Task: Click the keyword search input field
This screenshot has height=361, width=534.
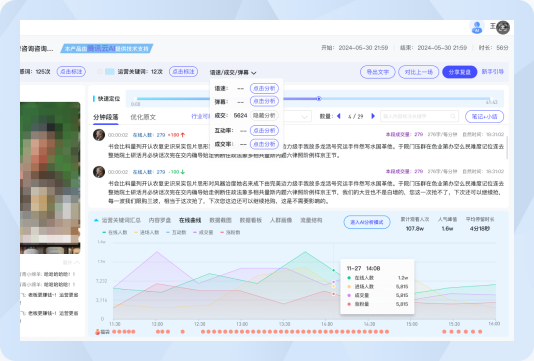Action: coord(419,116)
